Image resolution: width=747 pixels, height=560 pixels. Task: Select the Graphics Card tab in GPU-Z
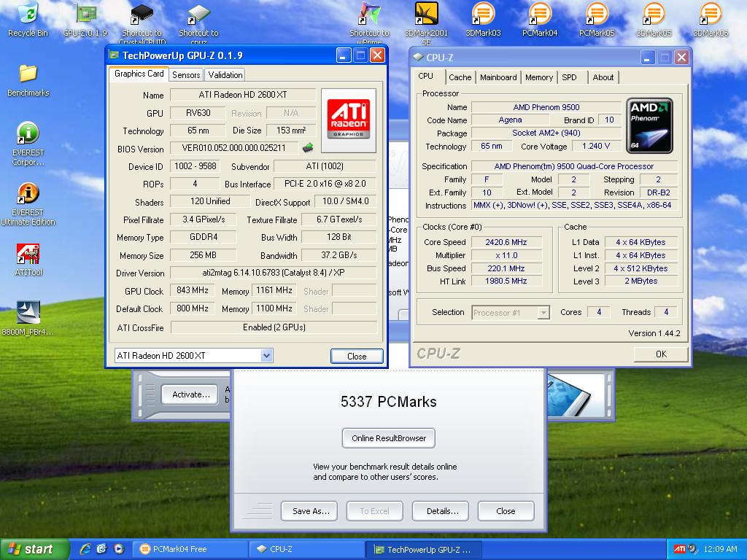pos(139,74)
